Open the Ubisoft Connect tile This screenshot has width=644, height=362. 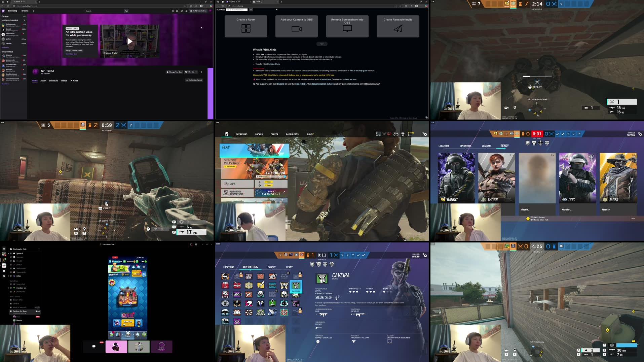(x=271, y=193)
